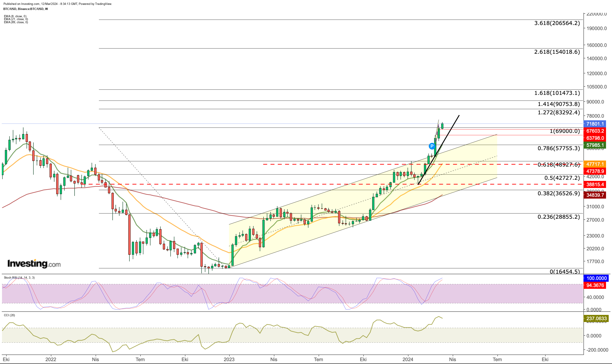Click the 1(69000.0) Fibonacci level label
612x364 pixels.
tap(565, 131)
